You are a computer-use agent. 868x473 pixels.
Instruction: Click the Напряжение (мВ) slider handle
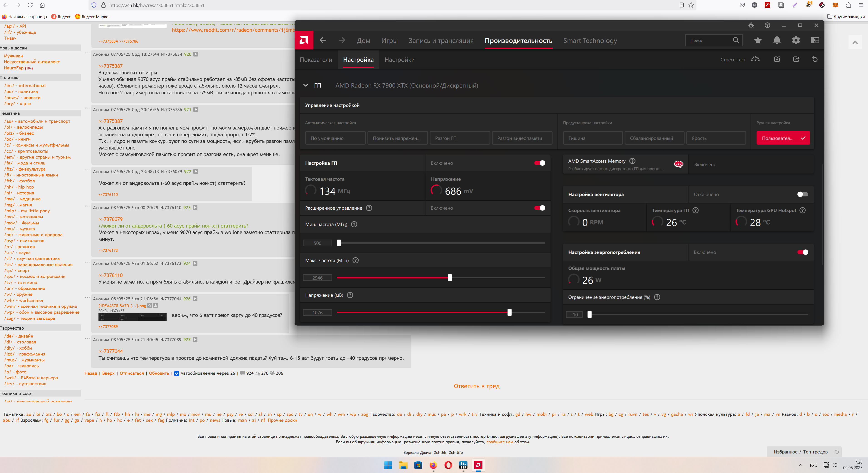click(509, 312)
